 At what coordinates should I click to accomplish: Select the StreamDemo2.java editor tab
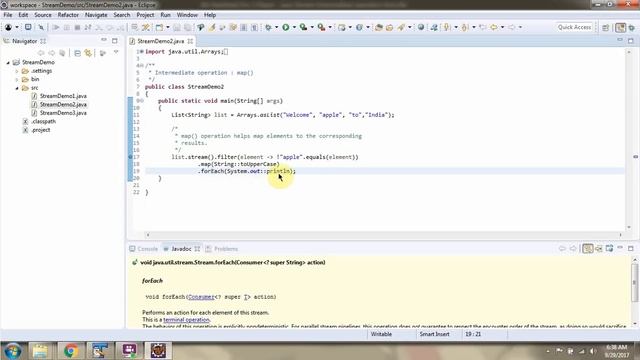point(160,41)
